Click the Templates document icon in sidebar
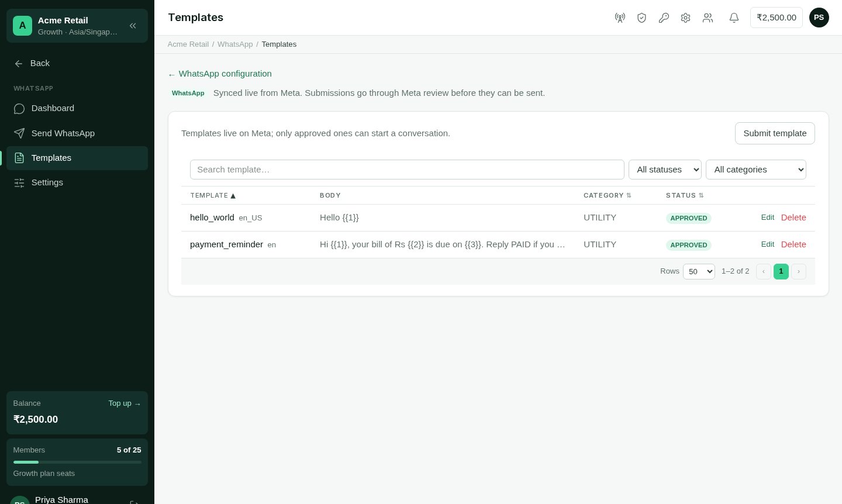This screenshot has width=842, height=504. click(x=19, y=158)
